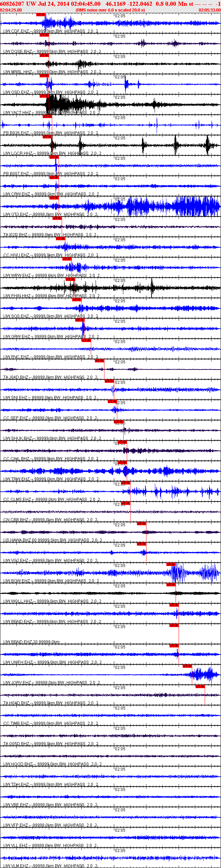Viewport: 221px width, 868px height.
Task: Click the red pick flag on the JORV trace
Action: pyautogui.click(x=187, y=666)
